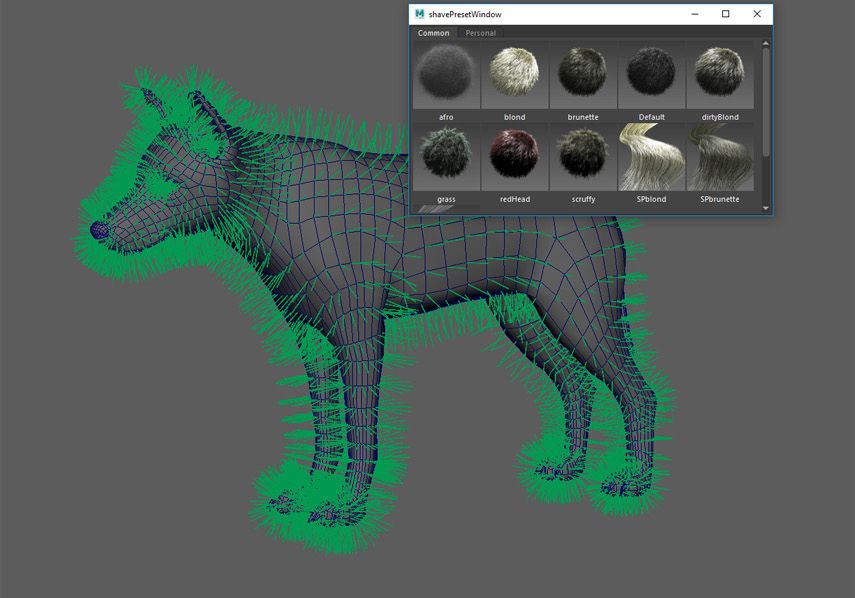Close the shavePresetWindow
Screen dimensions: 855x598
click(x=757, y=14)
